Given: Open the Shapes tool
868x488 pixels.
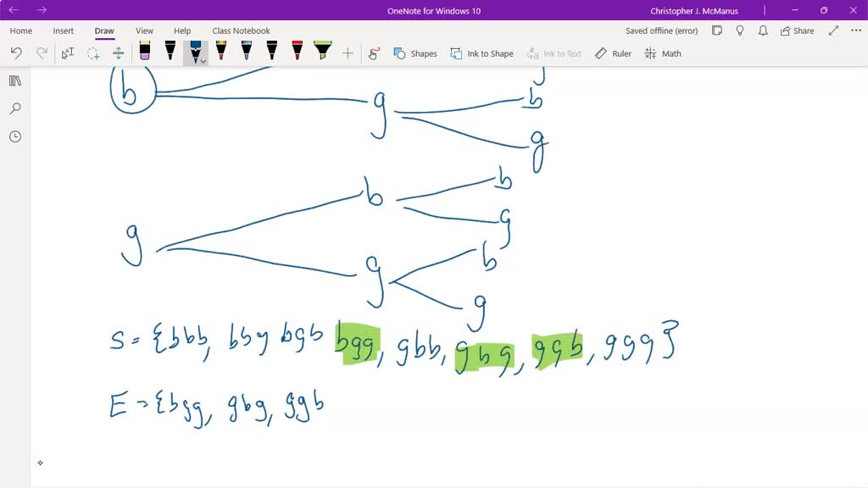Looking at the screenshot, I should (x=415, y=53).
